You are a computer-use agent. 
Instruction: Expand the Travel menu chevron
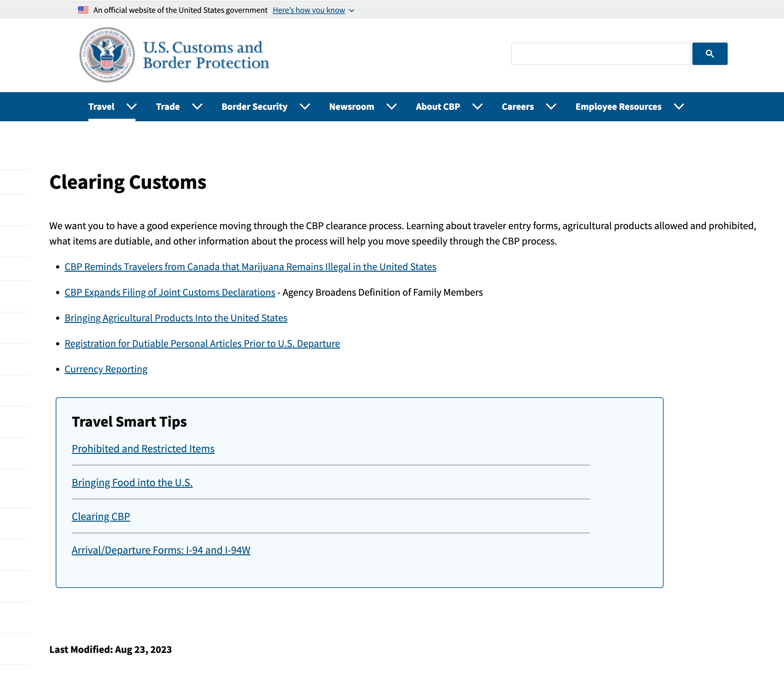click(x=132, y=107)
